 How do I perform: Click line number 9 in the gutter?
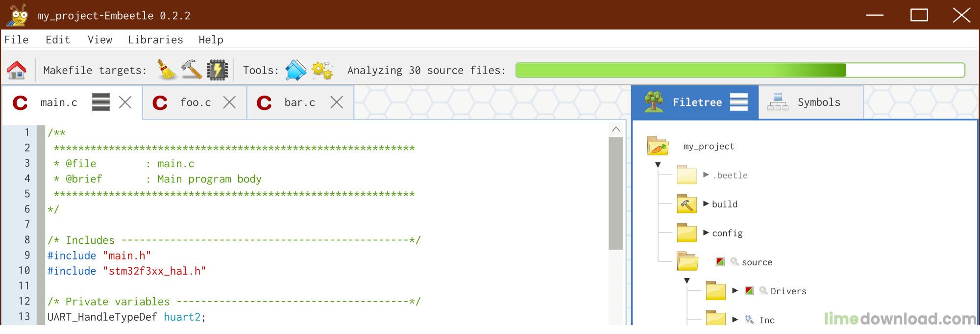(27, 255)
